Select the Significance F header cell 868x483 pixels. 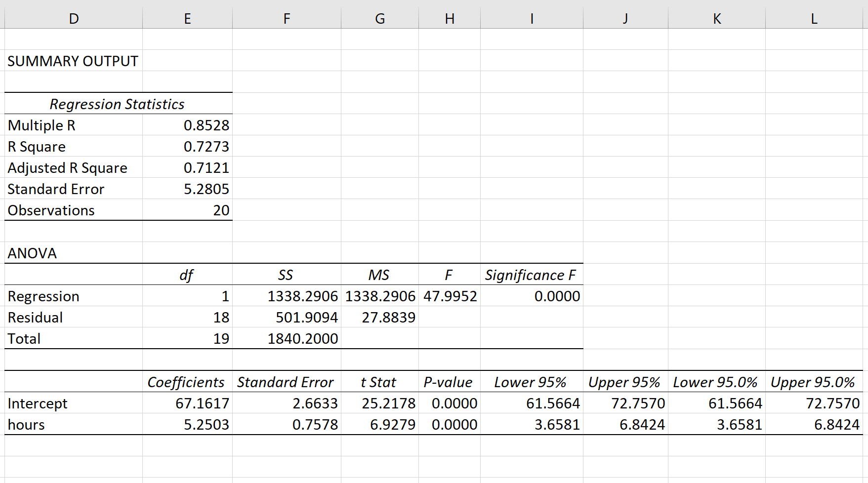tap(531, 275)
